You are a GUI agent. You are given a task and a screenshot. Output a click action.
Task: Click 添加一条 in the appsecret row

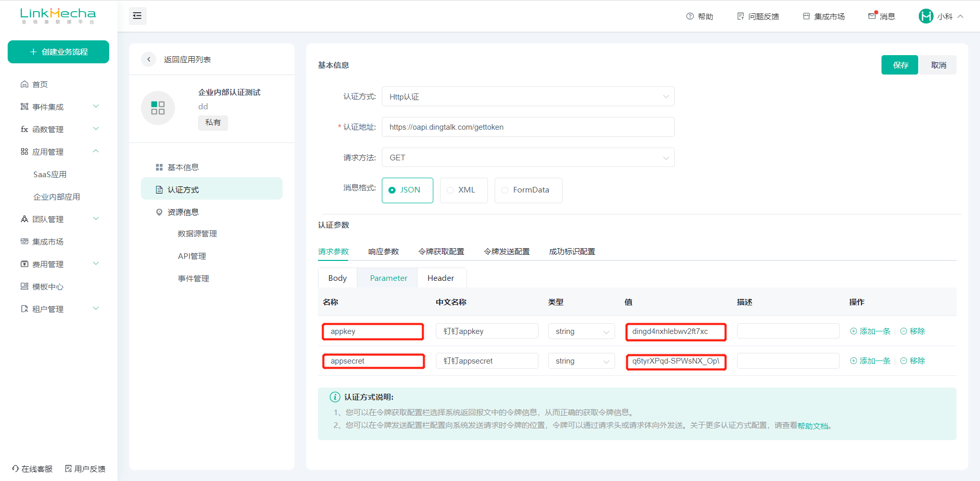870,361
